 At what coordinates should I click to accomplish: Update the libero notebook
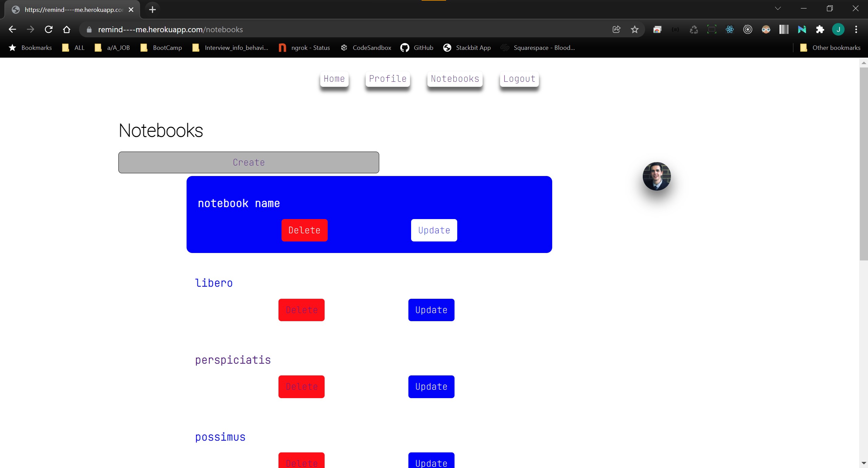(x=431, y=310)
